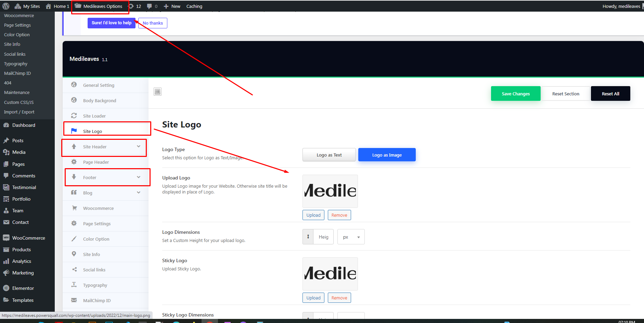Expand the Footer section chevron
The width and height of the screenshot is (644, 323).
pos(139,177)
